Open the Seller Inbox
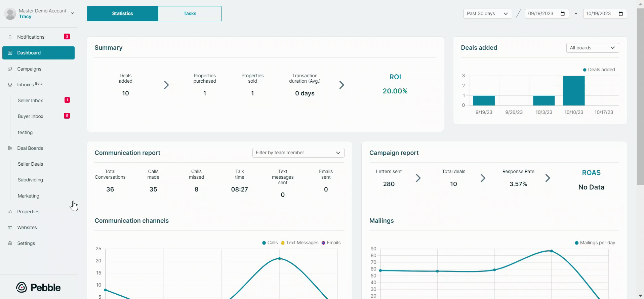The width and height of the screenshot is (644, 299). pyautogui.click(x=30, y=100)
